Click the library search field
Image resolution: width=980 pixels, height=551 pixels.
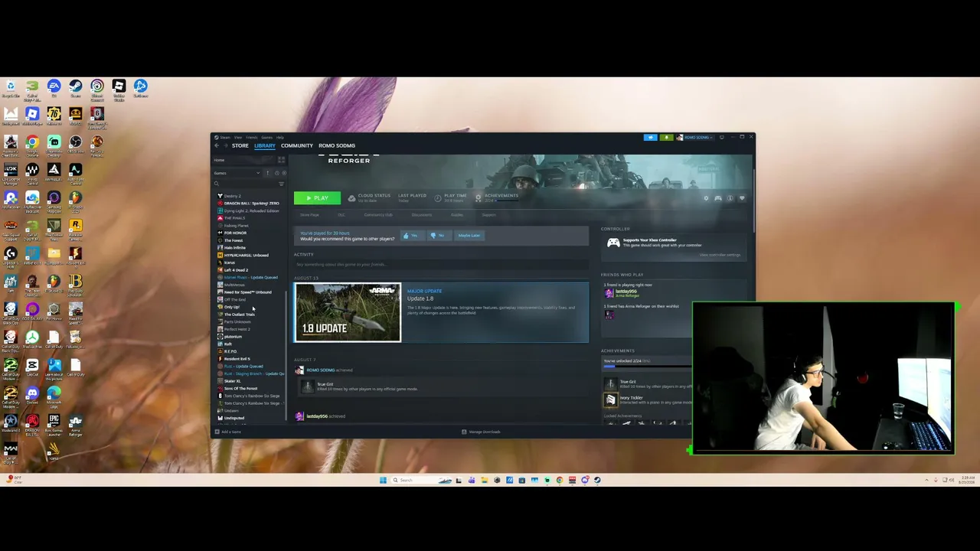(245, 184)
